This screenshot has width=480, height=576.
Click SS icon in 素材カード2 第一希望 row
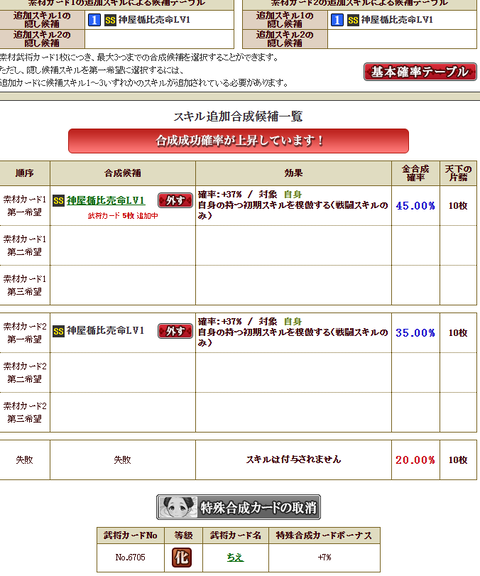click(x=58, y=331)
